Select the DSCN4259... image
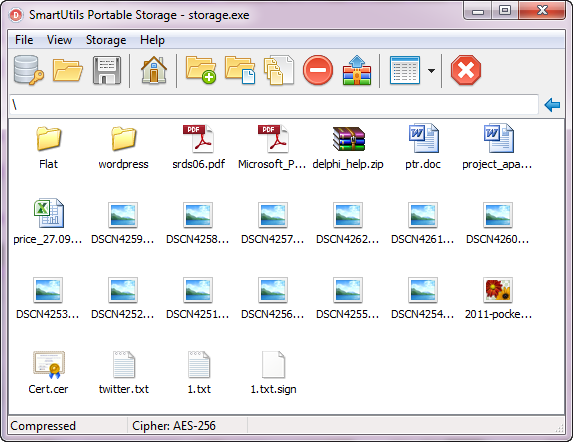Image resolution: width=573 pixels, height=442 pixels. (123, 222)
